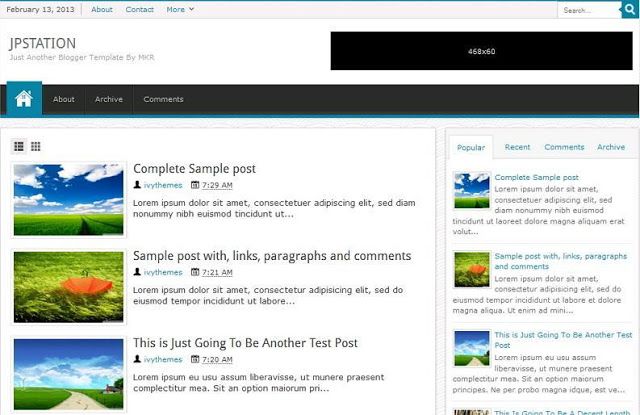Expand the More dropdown in top bar
Image resolution: width=640 pixels, height=415 pixels.
click(x=180, y=9)
